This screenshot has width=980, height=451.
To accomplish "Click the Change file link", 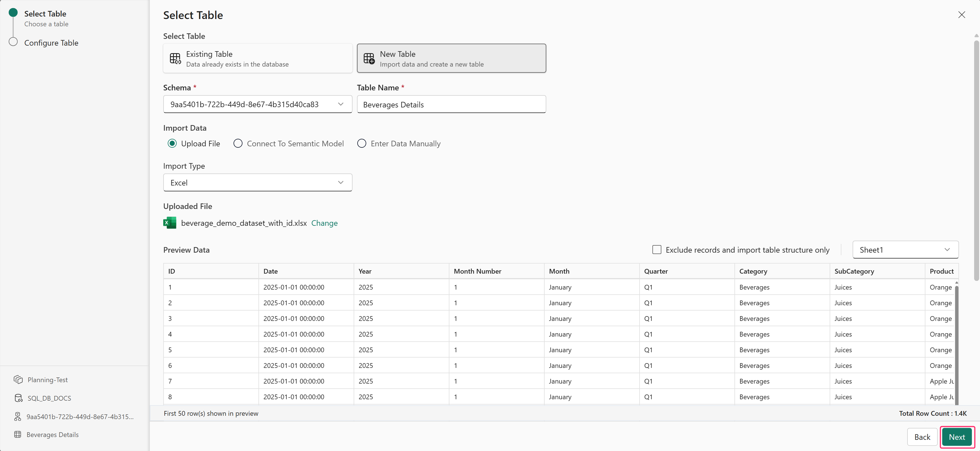I will pyautogui.click(x=324, y=223).
